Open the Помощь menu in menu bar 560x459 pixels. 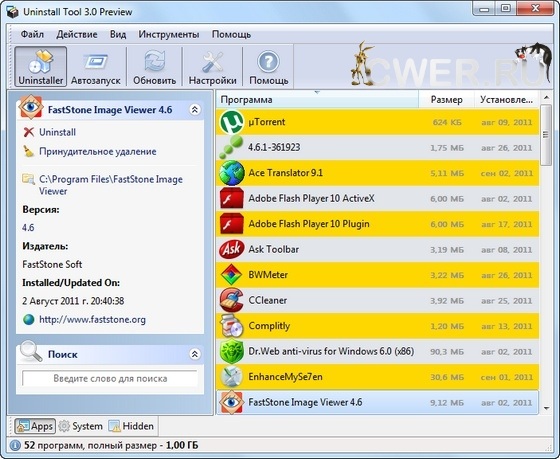(x=231, y=35)
